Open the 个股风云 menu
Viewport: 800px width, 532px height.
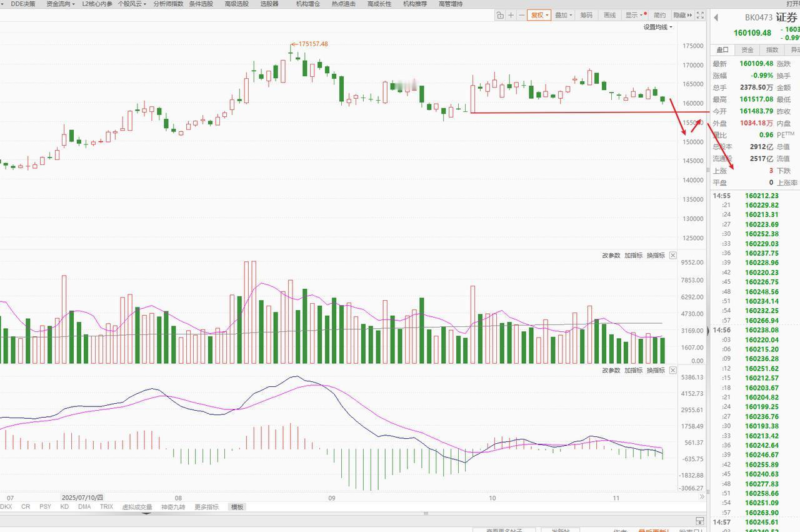coord(132,4)
